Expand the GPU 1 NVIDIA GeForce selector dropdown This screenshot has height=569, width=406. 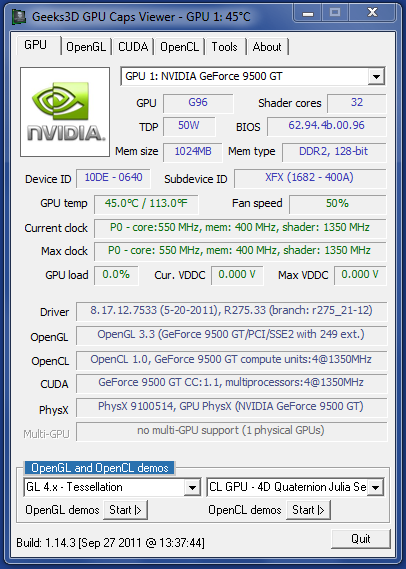[x=376, y=77]
